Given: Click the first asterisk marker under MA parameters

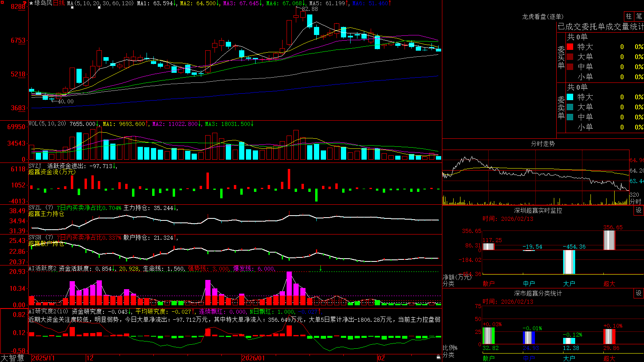Looking at the screenshot, I should pyautogui.click(x=72, y=8).
